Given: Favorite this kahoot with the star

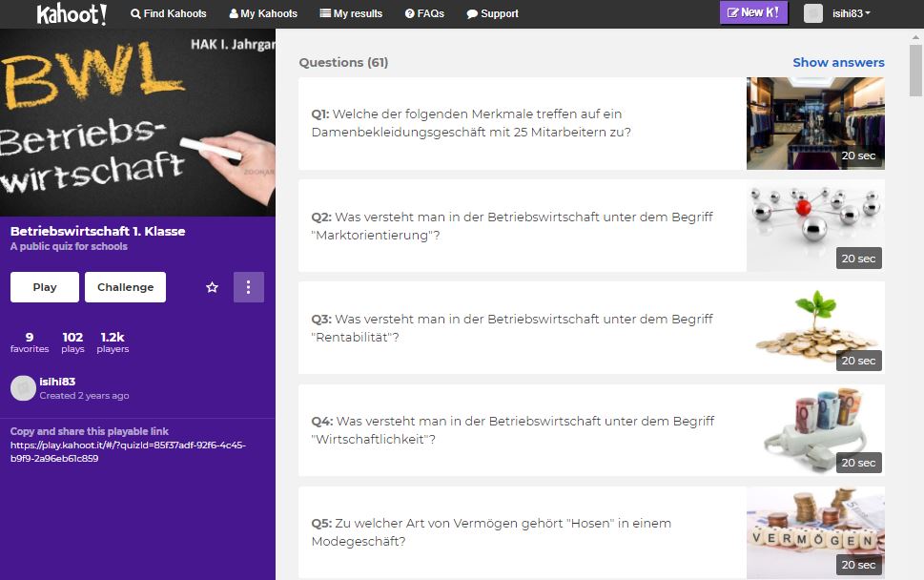Looking at the screenshot, I should [x=212, y=287].
